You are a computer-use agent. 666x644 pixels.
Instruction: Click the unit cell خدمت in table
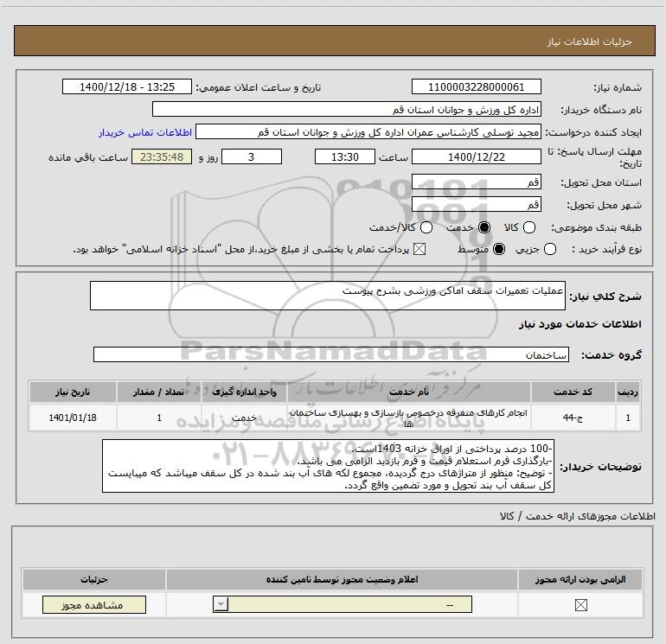[x=244, y=418]
